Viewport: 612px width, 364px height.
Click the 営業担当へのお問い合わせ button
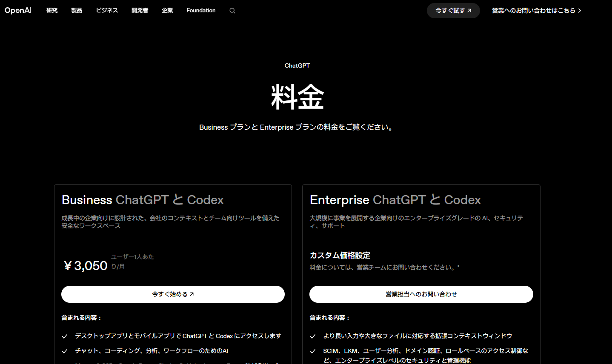pos(421,294)
